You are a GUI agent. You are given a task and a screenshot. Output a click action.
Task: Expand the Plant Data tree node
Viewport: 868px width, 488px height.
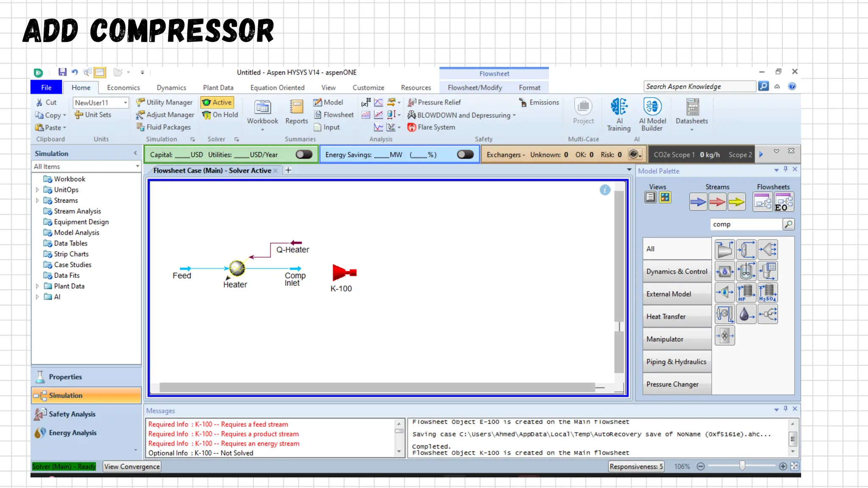tap(37, 286)
